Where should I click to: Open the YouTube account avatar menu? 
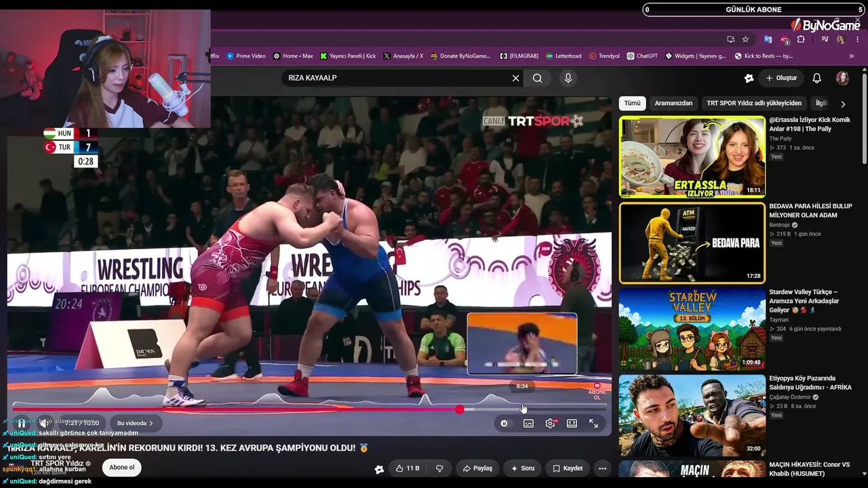tap(842, 78)
